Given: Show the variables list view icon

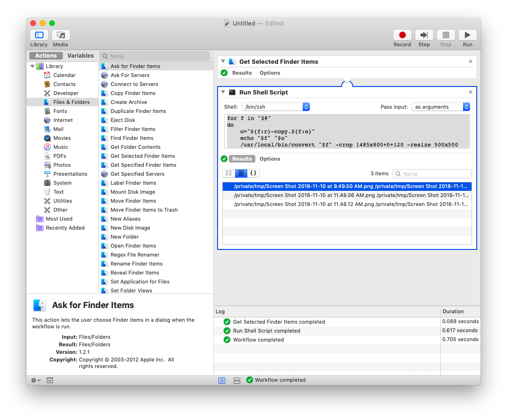Looking at the screenshot, I should click(x=237, y=380).
